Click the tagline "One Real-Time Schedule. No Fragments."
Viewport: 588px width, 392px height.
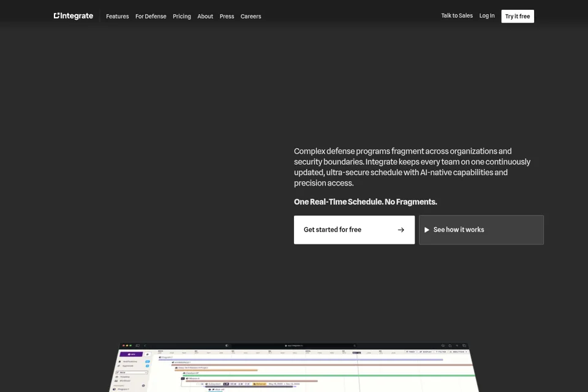365,202
